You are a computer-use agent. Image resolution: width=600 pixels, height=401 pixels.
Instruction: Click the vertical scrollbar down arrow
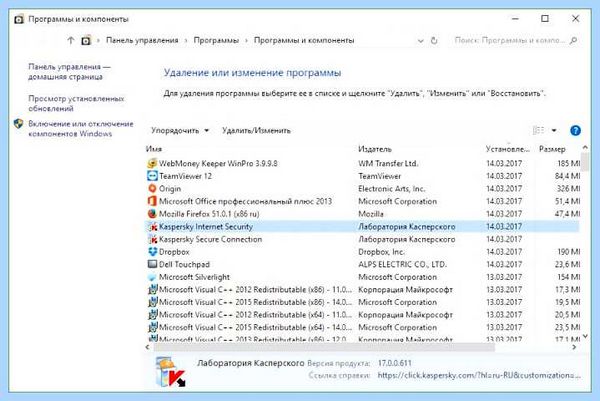585,336
